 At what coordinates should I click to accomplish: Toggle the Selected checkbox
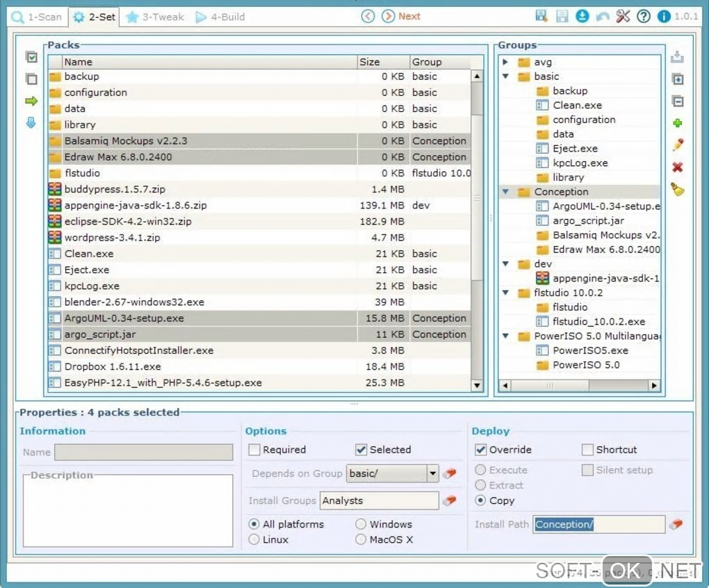pos(361,450)
